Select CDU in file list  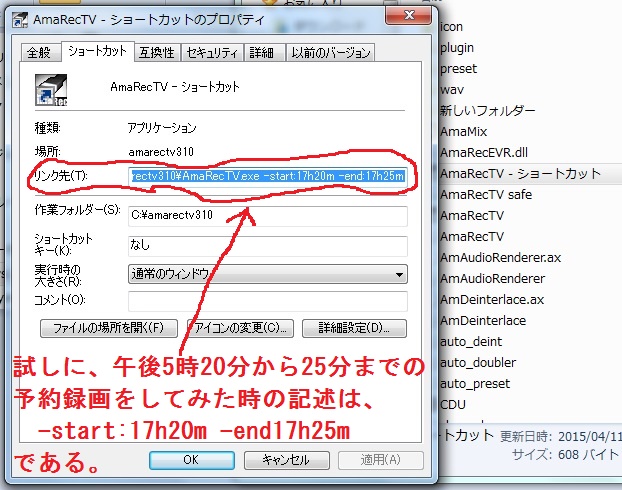point(452,405)
